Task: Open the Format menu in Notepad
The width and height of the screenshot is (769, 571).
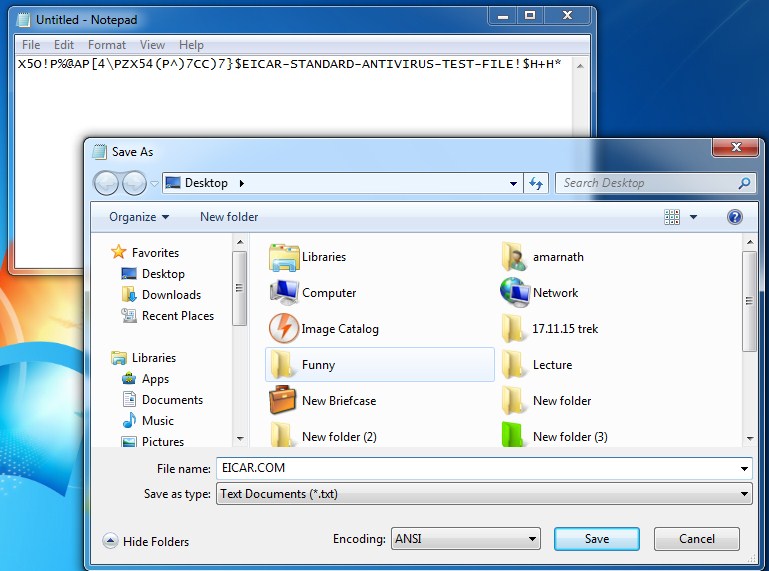Action: pos(107,45)
